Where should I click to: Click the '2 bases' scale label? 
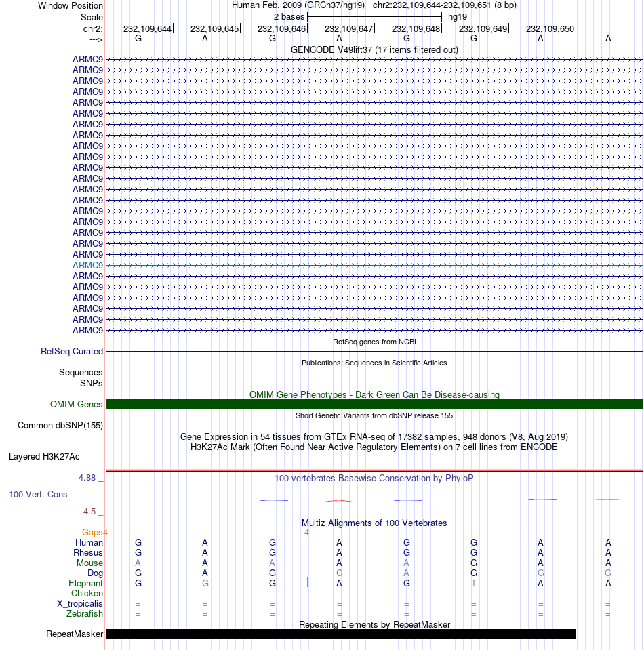(x=289, y=17)
